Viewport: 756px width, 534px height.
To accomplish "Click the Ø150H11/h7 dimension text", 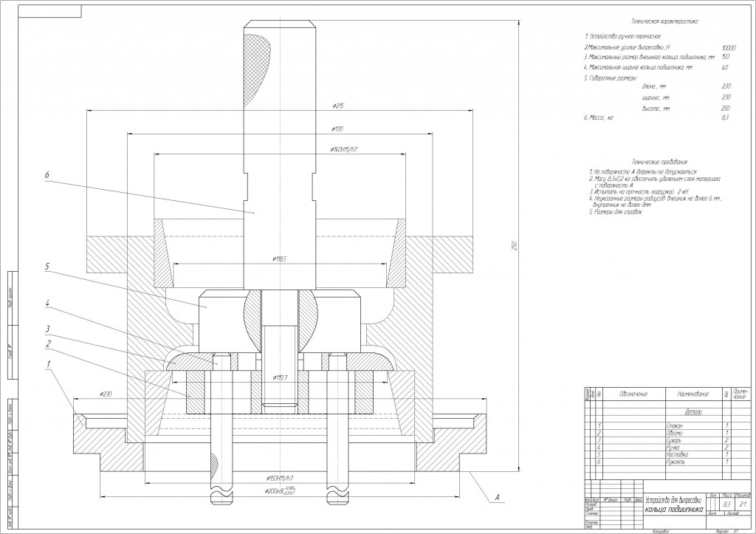I will (280, 478).
